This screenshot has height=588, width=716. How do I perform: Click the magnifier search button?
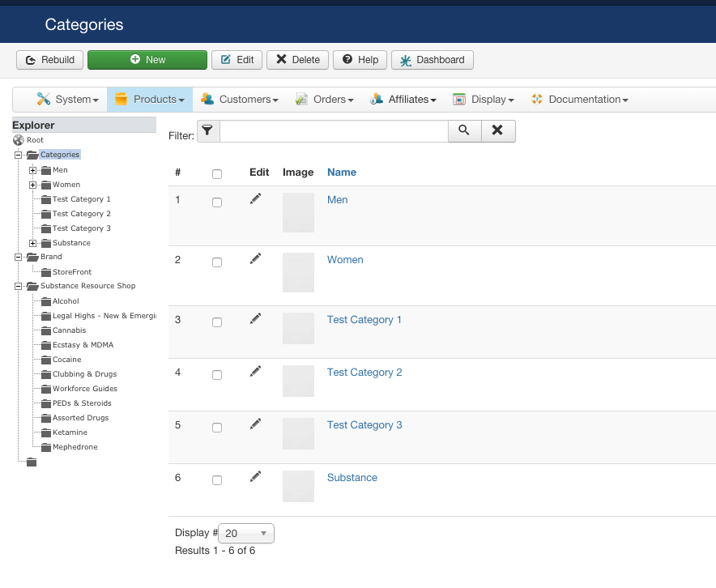[464, 130]
